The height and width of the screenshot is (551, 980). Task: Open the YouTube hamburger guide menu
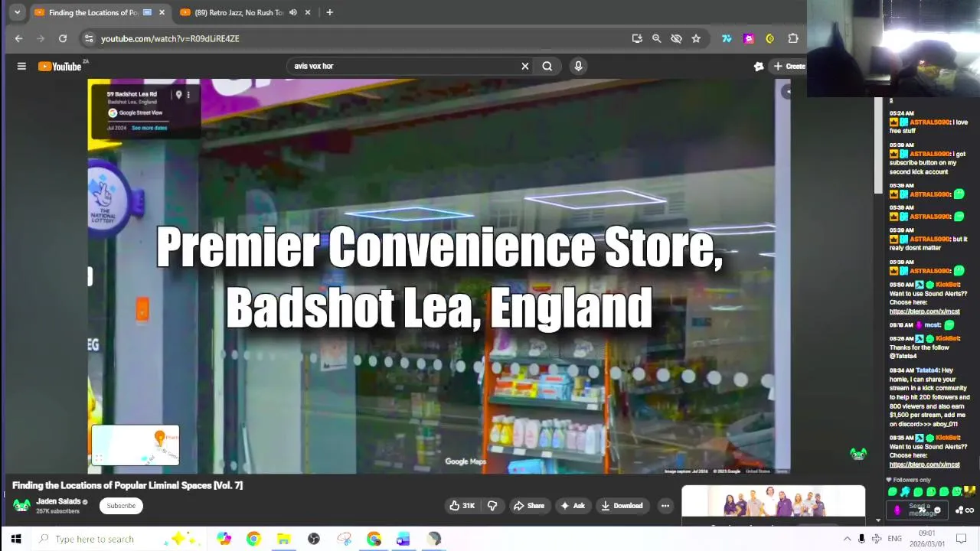coord(21,66)
